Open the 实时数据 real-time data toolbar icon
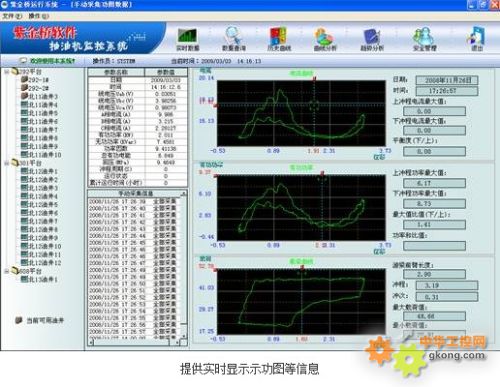The height and width of the screenshot is (387, 500). coord(188,39)
